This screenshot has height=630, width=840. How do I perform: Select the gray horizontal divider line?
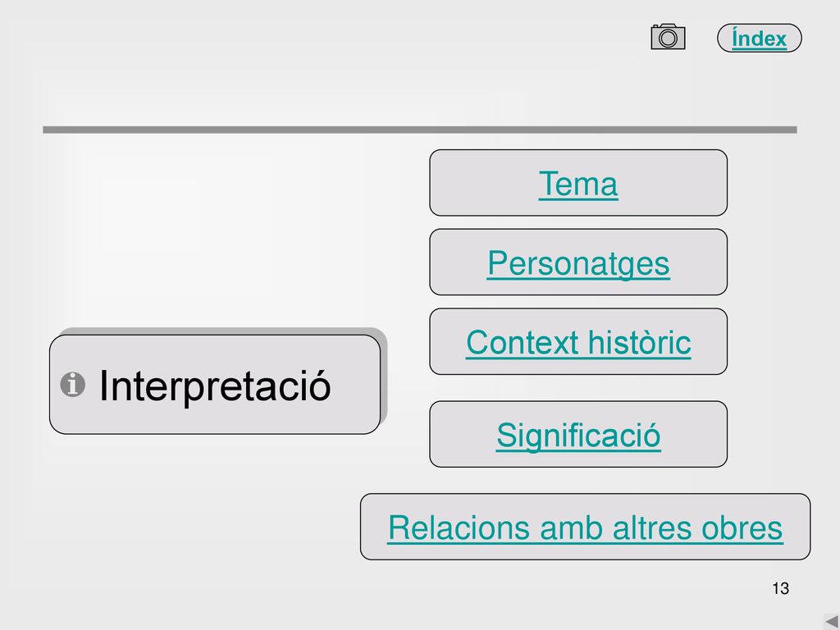click(420, 130)
